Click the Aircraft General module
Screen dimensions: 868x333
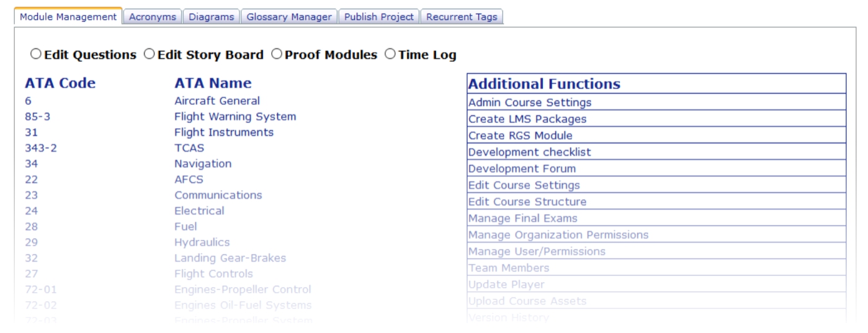coord(217,101)
